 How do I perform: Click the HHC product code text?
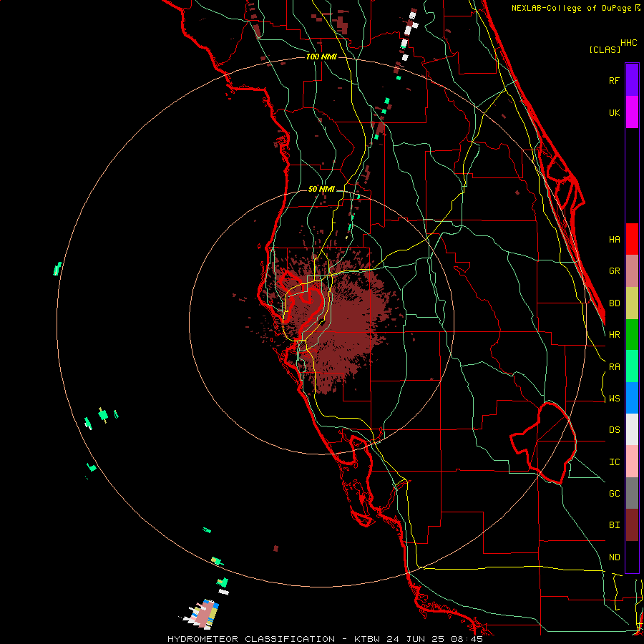[x=628, y=43]
